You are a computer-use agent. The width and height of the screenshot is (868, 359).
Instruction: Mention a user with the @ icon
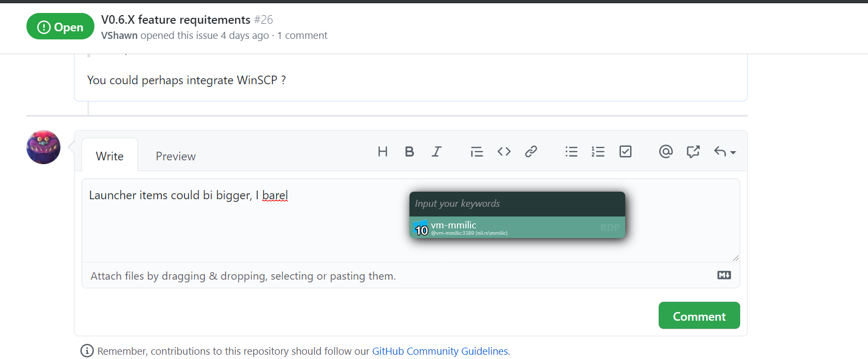click(666, 152)
